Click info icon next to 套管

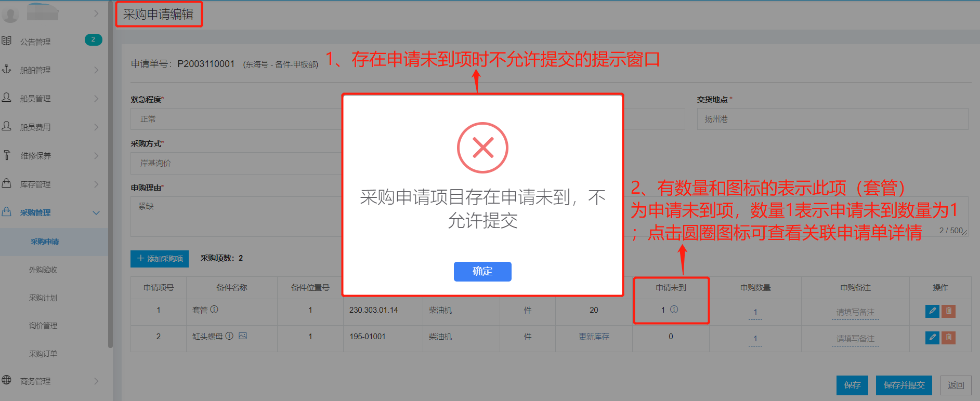[x=214, y=310]
